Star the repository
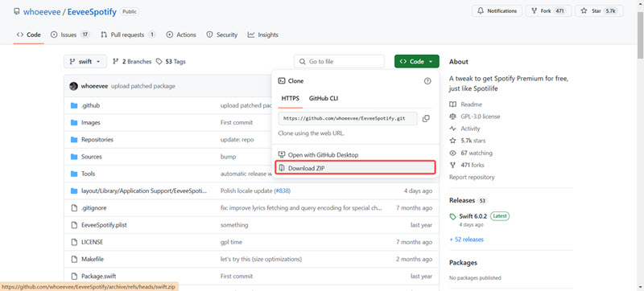Viewport: 644px width, 291px height. [599, 11]
